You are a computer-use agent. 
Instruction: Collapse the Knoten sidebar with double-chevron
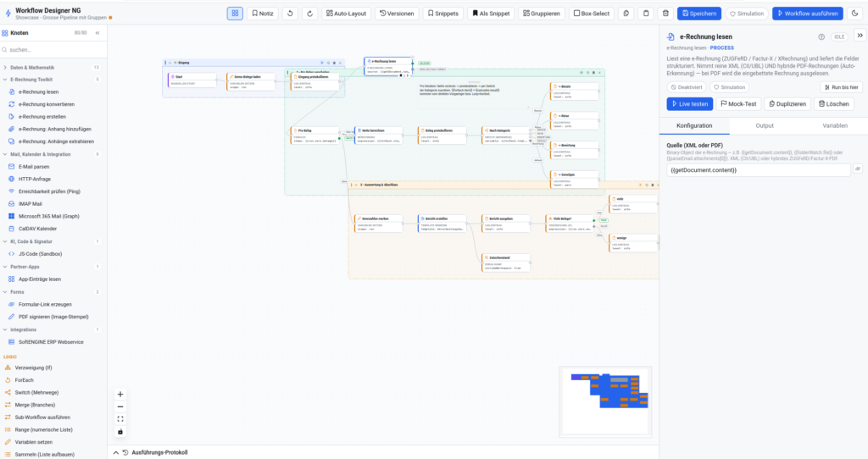click(x=97, y=33)
